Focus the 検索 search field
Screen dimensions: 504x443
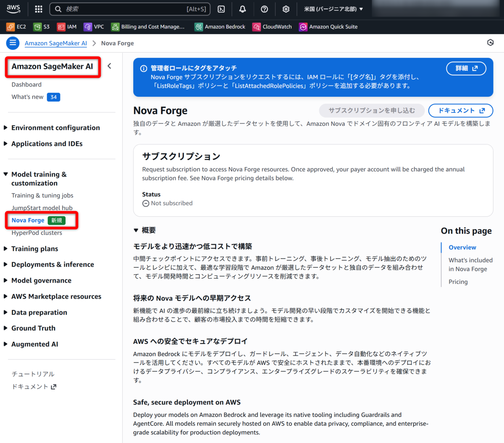130,9
